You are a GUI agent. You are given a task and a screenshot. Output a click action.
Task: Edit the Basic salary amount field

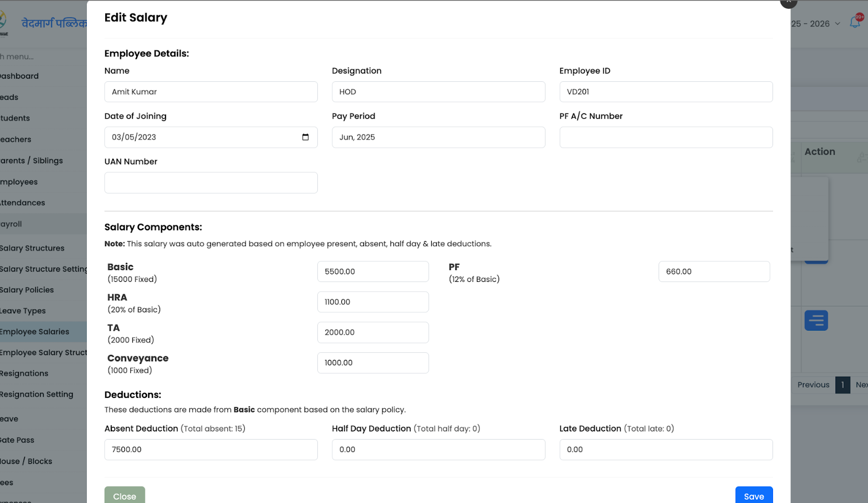click(x=373, y=271)
